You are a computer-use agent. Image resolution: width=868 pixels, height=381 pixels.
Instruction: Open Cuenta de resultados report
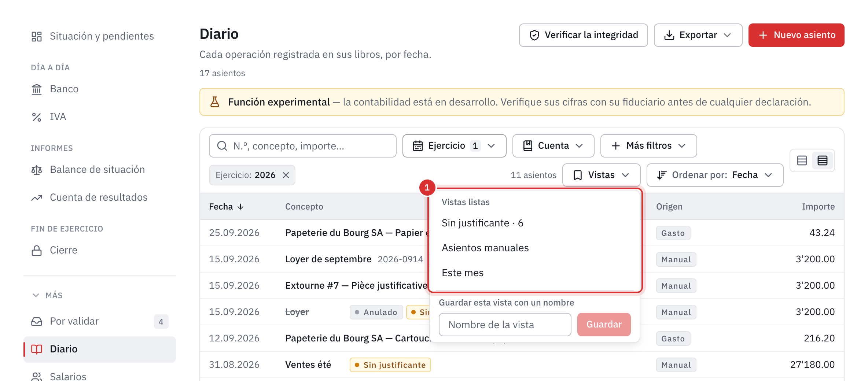tap(100, 197)
